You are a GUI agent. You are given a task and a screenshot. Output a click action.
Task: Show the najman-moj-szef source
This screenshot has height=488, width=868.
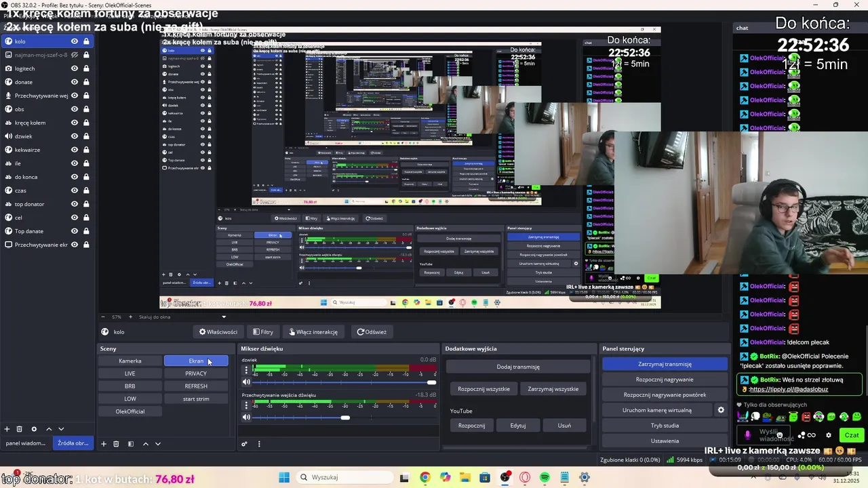[75, 55]
